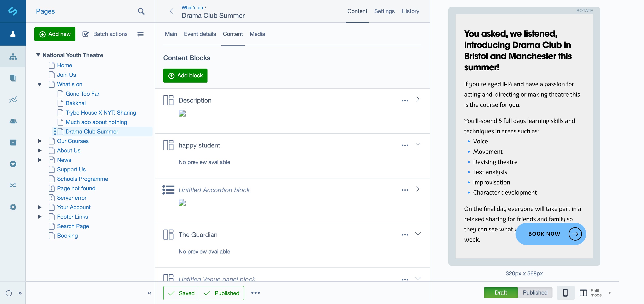The width and height of the screenshot is (644, 304).
Task: Open more options for Description block
Action: [405, 100]
